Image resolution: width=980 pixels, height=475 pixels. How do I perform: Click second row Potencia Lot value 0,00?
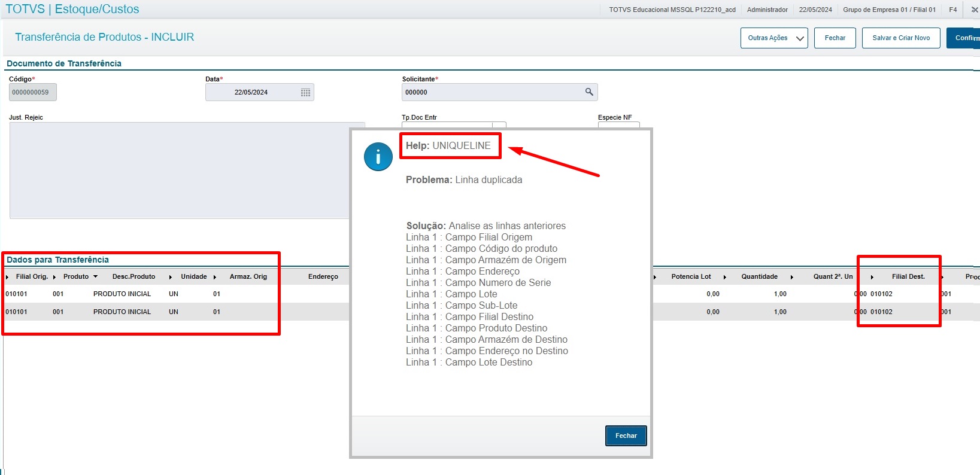[x=713, y=312]
